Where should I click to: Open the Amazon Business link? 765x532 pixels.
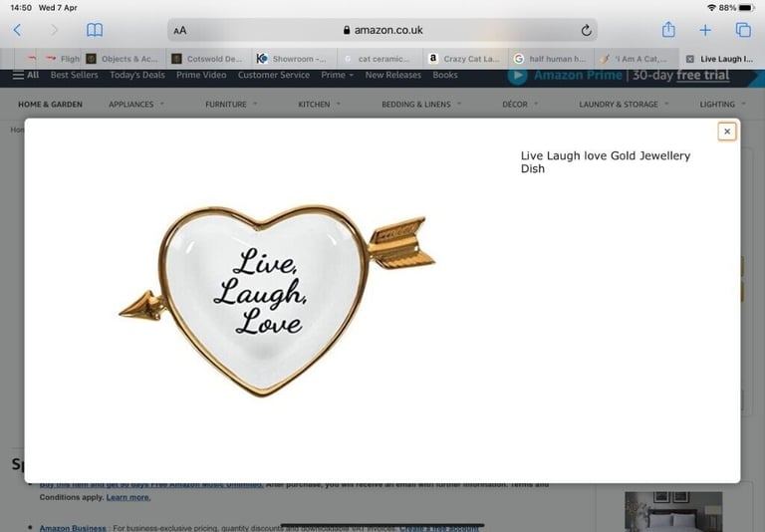click(73, 528)
